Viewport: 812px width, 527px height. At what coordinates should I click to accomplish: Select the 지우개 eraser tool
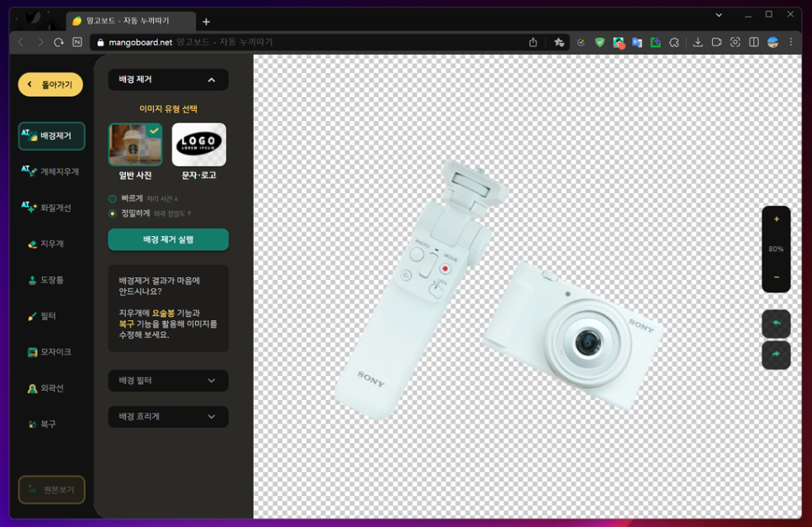45,244
